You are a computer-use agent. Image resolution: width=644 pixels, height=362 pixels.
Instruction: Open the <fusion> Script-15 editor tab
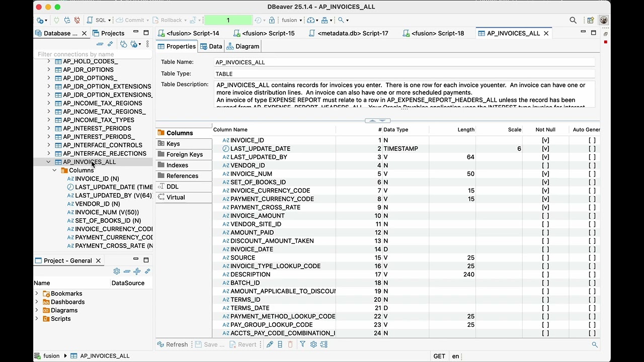click(x=264, y=33)
